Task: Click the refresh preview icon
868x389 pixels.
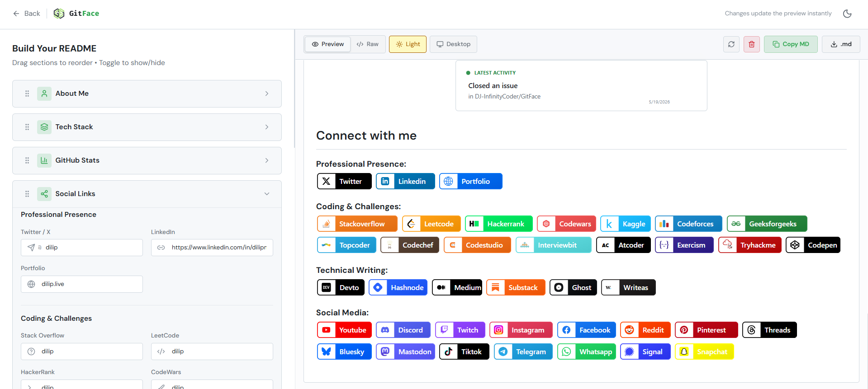Action: click(731, 44)
